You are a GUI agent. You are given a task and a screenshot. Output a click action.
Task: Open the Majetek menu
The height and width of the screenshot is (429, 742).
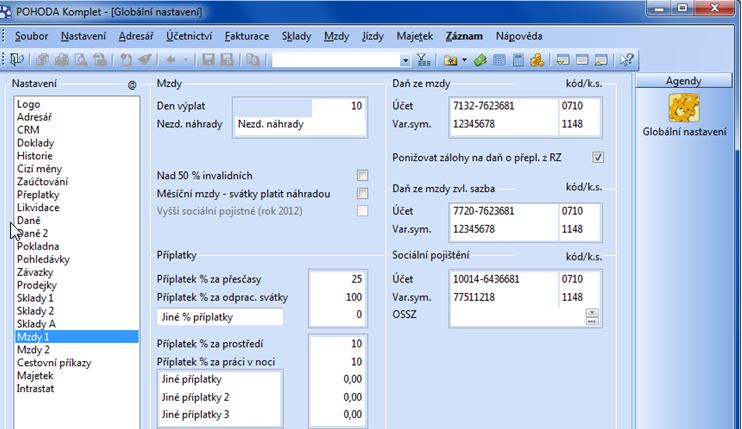[x=415, y=36]
